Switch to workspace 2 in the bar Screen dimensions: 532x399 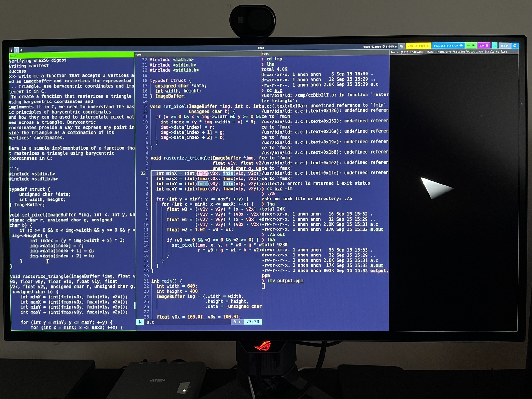click(16, 50)
